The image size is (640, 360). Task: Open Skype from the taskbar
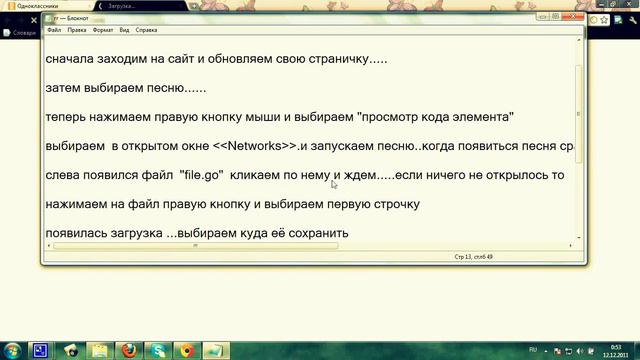[158, 351]
